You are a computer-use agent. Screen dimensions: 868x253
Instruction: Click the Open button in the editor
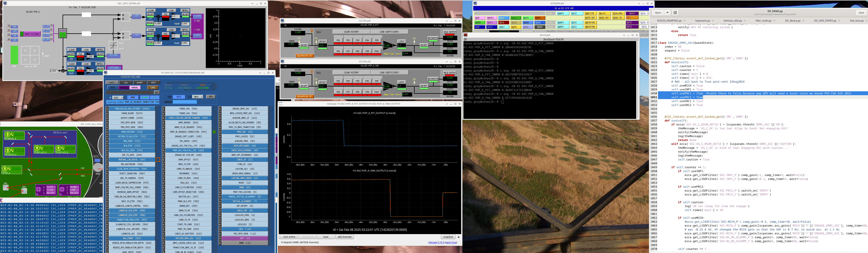pos(658,12)
